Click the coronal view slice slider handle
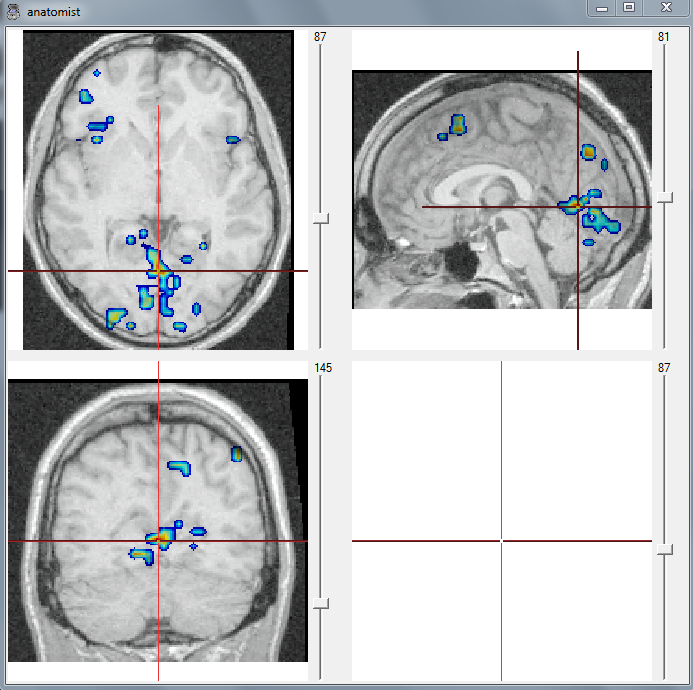The image size is (693, 690). click(x=321, y=603)
